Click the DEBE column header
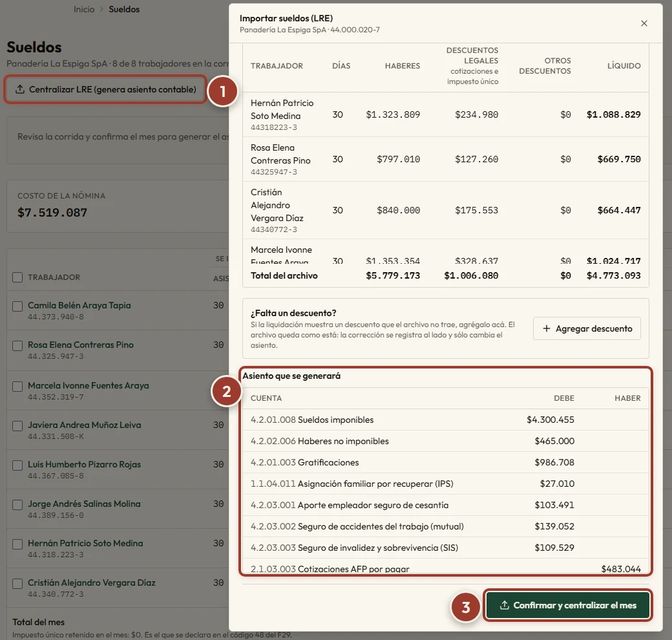Viewport: 672px width, 640px height. coord(564,398)
